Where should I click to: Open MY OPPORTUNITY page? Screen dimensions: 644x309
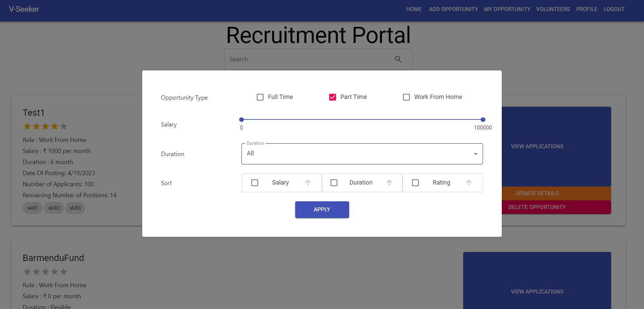tap(507, 9)
